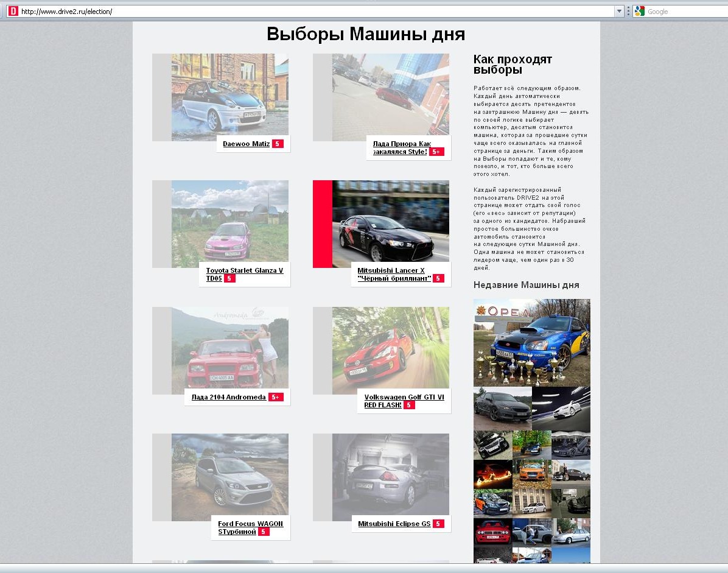Click the rating badge beside Ford Focus WAGON

tap(264, 532)
